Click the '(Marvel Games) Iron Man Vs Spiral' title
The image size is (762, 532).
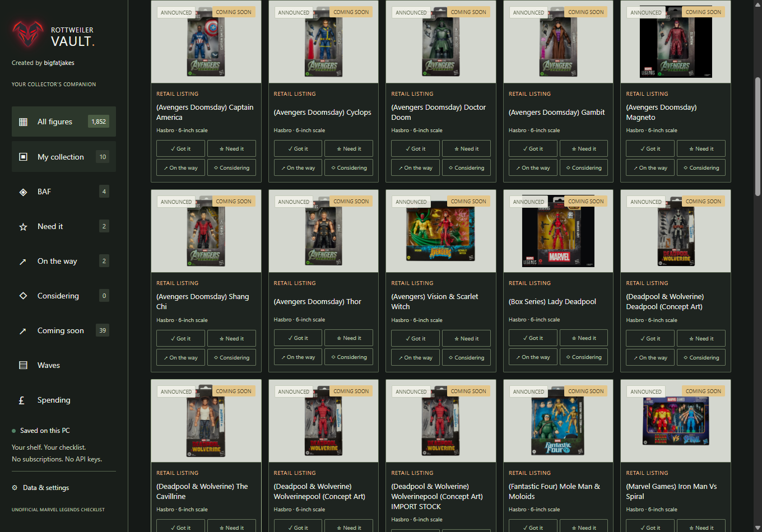671,491
